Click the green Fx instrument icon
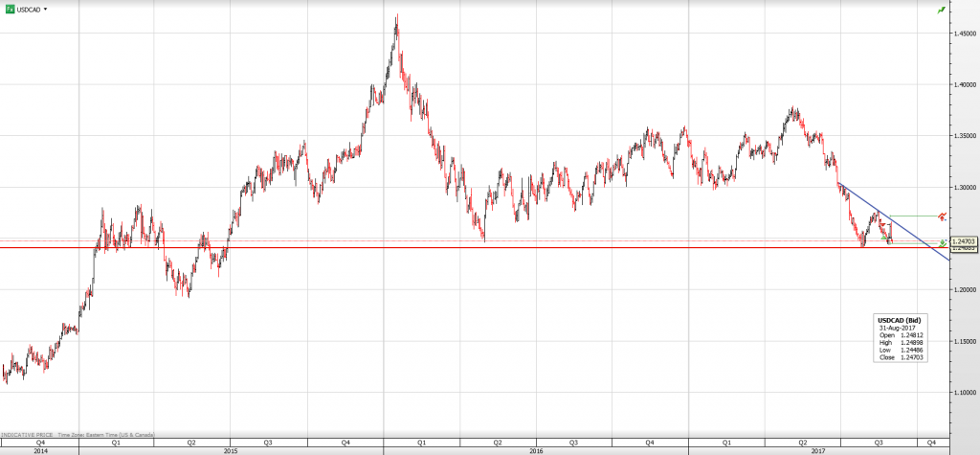Image resolution: width=980 pixels, height=455 pixels. [9, 8]
